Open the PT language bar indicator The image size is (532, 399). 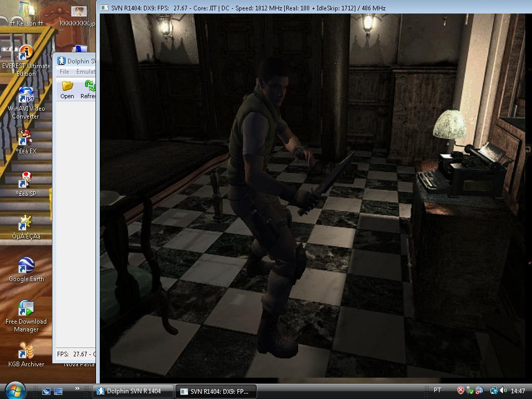(437, 390)
